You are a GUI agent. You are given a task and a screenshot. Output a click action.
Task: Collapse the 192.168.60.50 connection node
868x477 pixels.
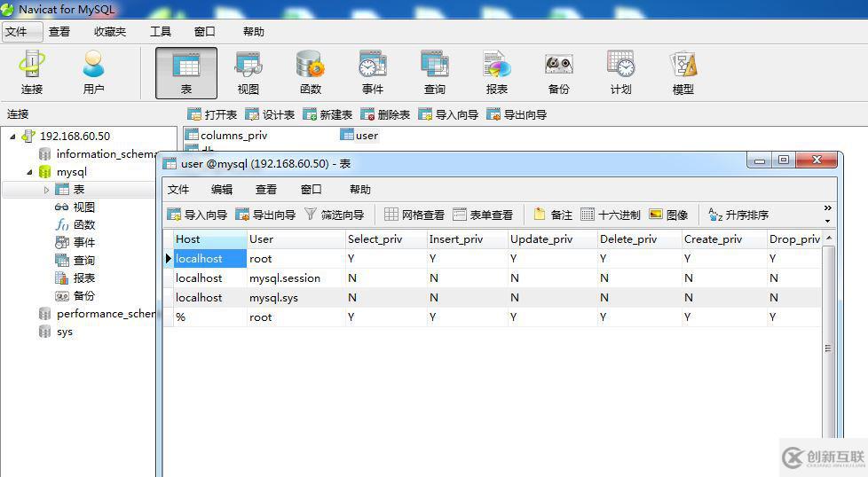tap(12, 136)
